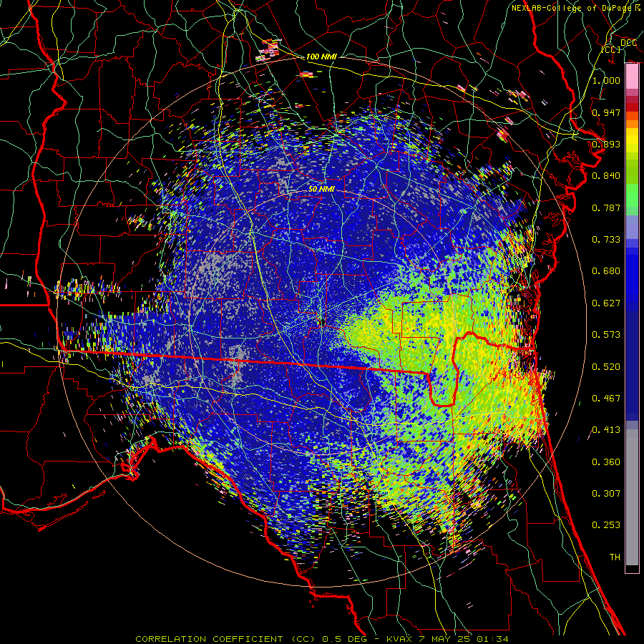Click the "KVAX" radar site identifier
The height and width of the screenshot is (644, 644).
point(400,639)
